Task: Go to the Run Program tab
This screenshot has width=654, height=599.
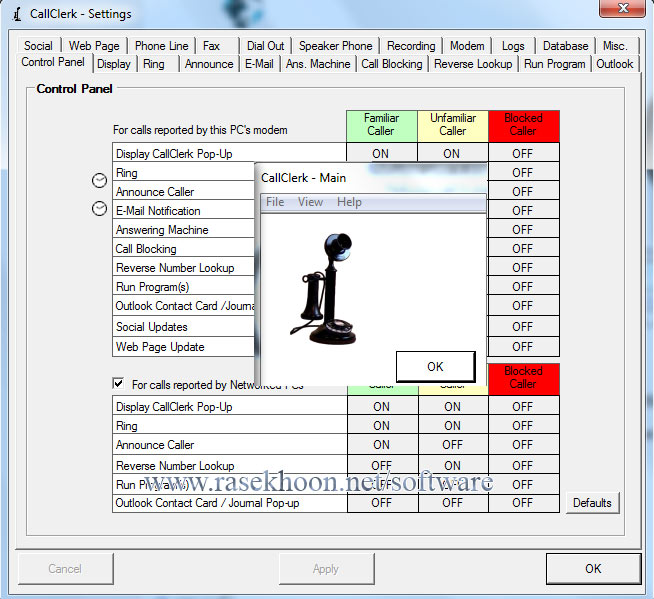Action: point(555,64)
